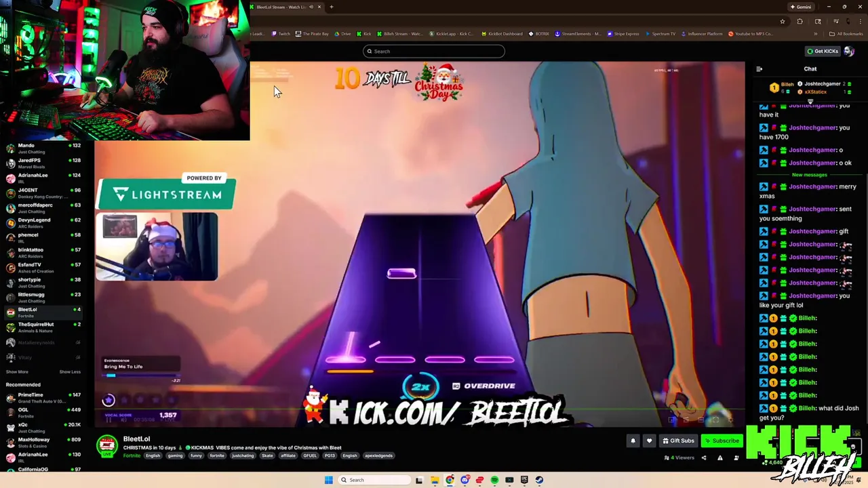Open J4OENT channel in sidebar
Image resolution: width=868 pixels, height=488 pixels.
[x=43, y=193]
